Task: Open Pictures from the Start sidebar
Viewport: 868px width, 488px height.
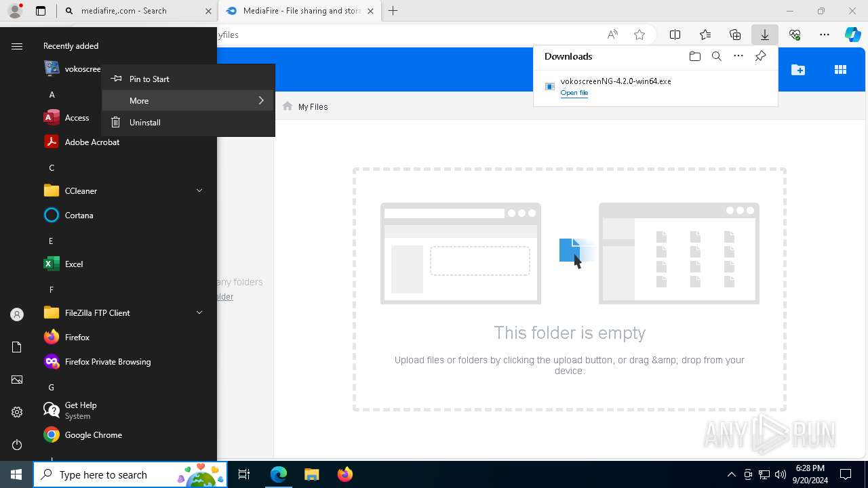Action: (17, 380)
